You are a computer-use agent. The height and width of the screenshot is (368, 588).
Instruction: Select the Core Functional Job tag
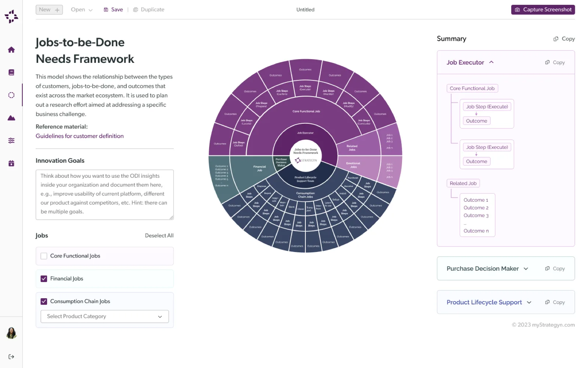472,89
